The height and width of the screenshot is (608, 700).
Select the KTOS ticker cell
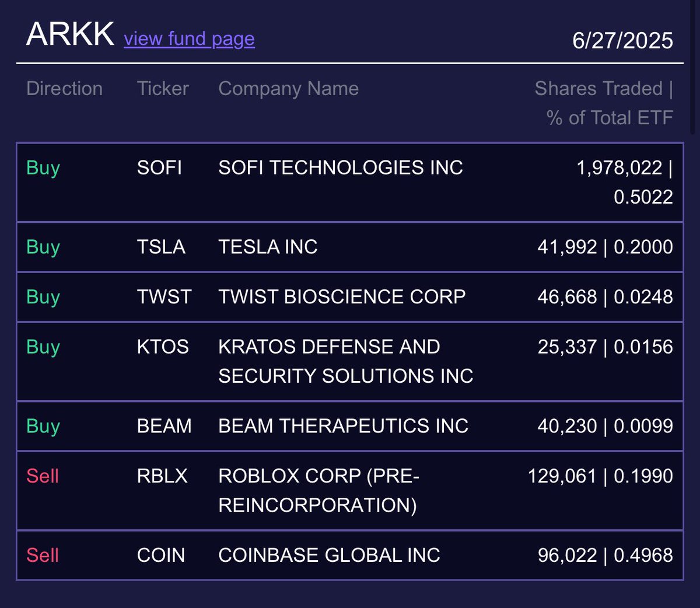pos(163,347)
